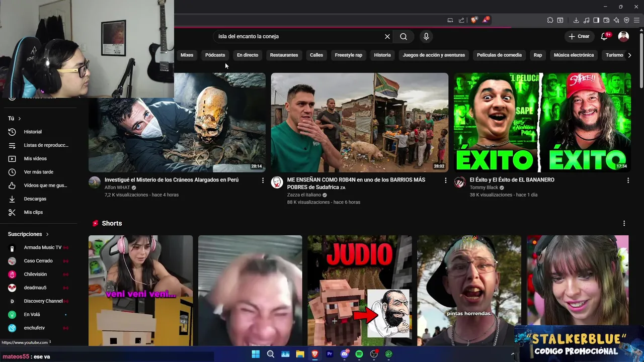Open browser downloads arrow icon
Screen dimensions: 644x362
pyautogui.click(x=576, y=20)
